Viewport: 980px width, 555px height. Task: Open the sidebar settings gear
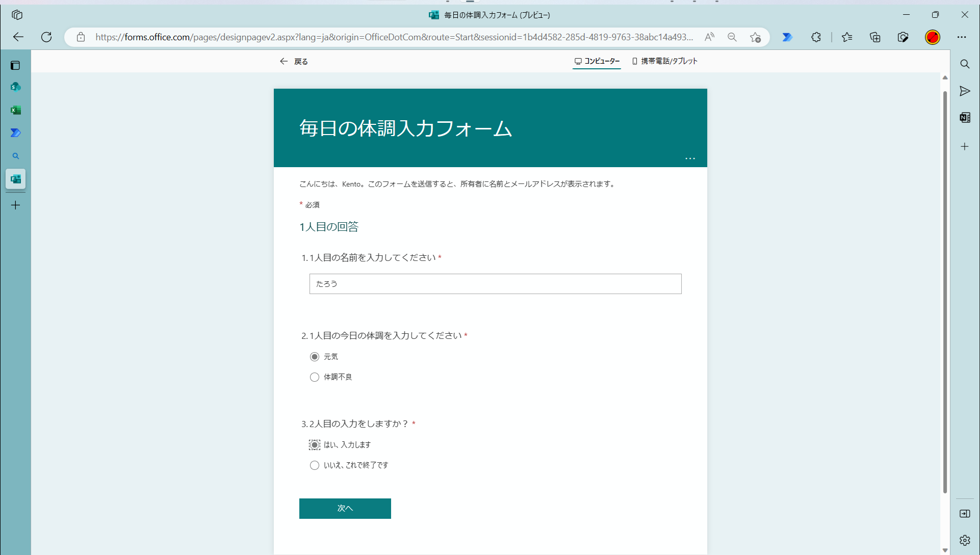964,540
